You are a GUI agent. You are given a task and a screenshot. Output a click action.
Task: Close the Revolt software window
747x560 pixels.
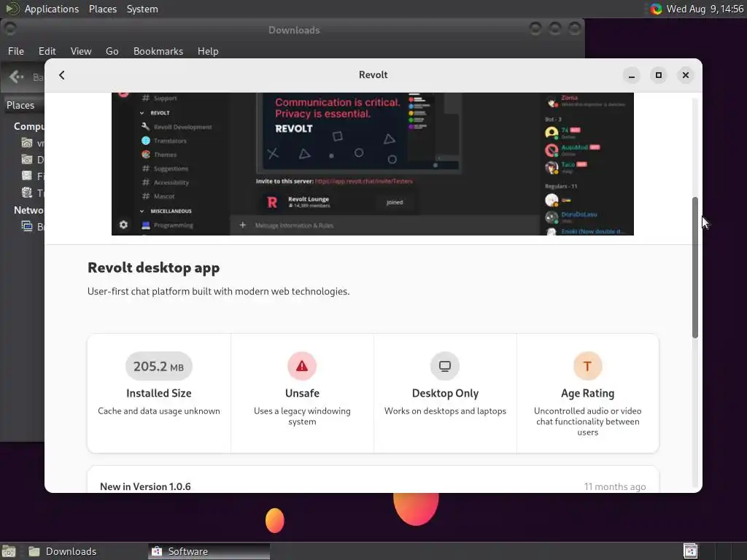coord(686,75)
